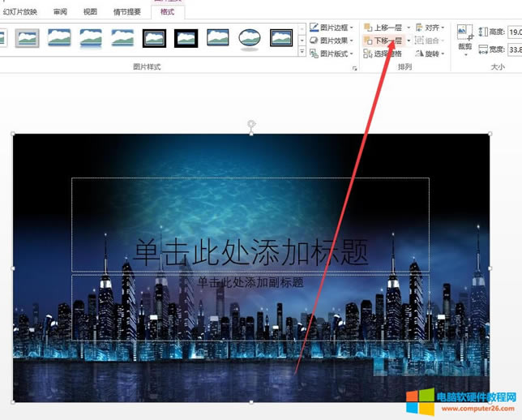Image resolution: width=522 pixels, height=420 pixels.
Task: Click 上移一层 (bring forward) button
Action: pyautogui.click(x=383, y=28)
